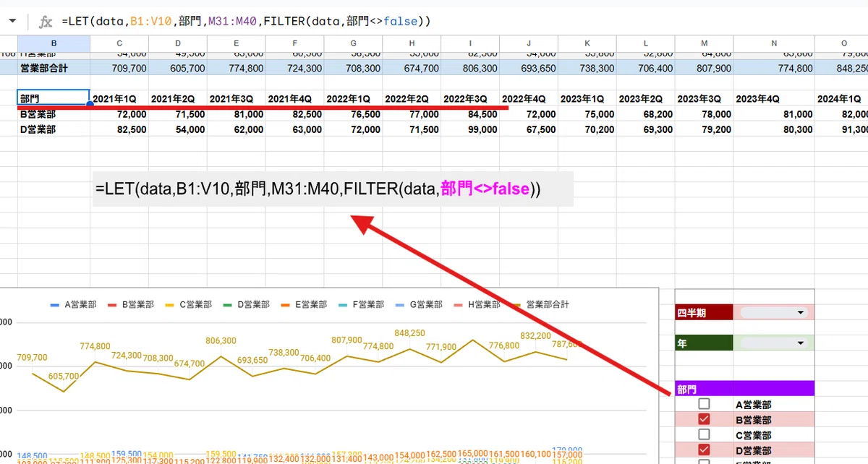
Task: Click the 2023年2Q header cell
Action: click(645, 98)
